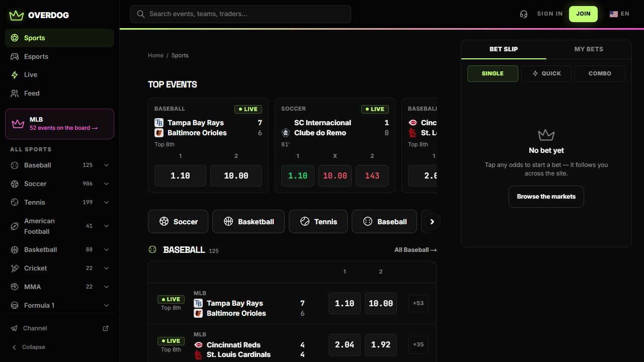Viewport: 644px width, 362px height.
Task: Open the Esports menu item
Action: [59, 56]
